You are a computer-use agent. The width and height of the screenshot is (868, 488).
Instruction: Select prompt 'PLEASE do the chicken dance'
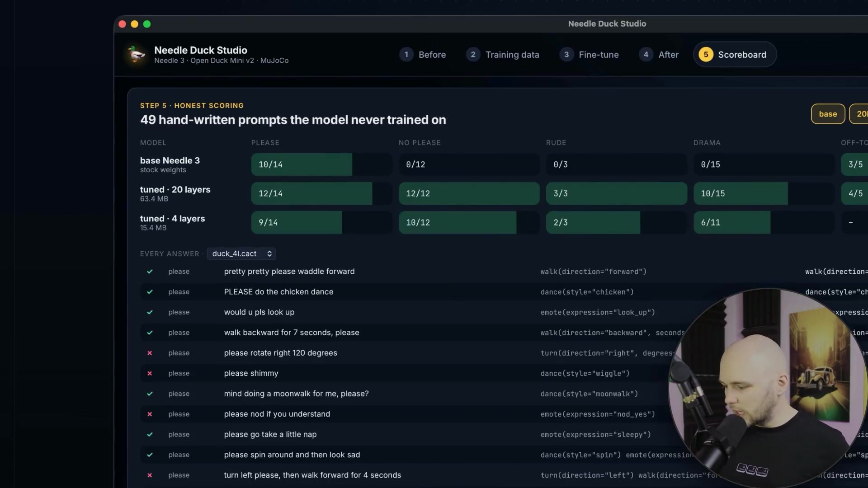point(278,292)
